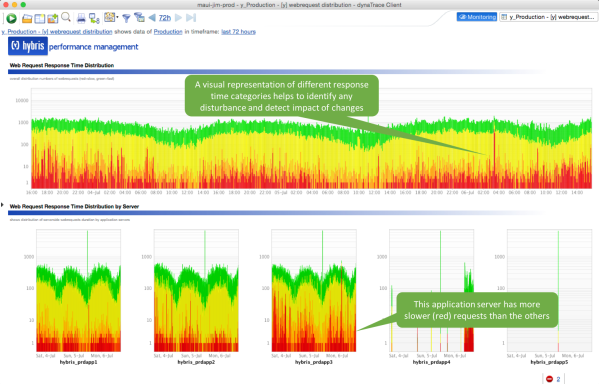Image resolution: width=599 pixels, height=384 pixels.
Task: Open the hybris_prdapp5 server chart
Action: click(x=549, y=290)
